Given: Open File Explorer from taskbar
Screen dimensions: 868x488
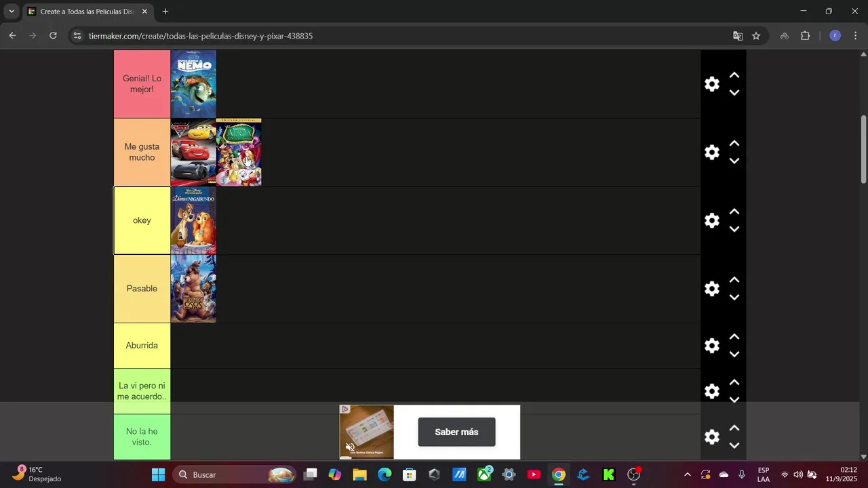Looking at the screenshot, I should coord(359,474).
